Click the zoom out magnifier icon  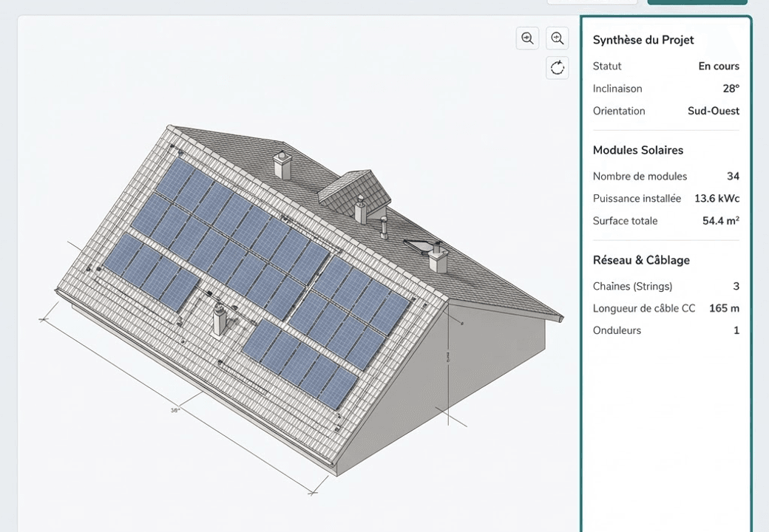pos(528,38)
